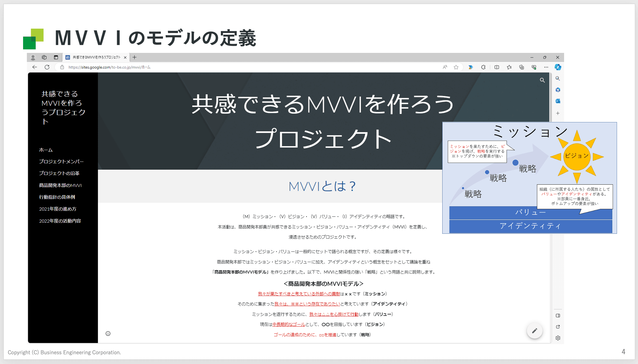Viewport: 638px width, 364px height.
Task: Open the browser extensions puzzle icon
Action: [483, 67]
